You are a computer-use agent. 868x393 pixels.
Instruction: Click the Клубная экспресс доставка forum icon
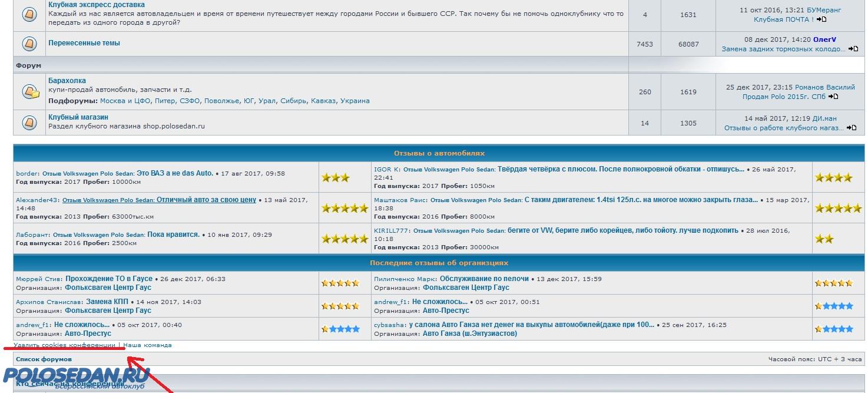coord(29,14)
